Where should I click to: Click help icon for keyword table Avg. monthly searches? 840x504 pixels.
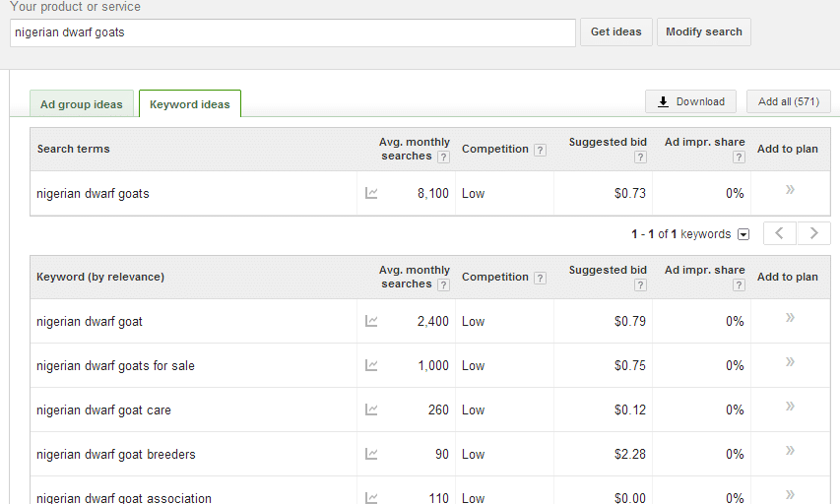pyautogui.click(x=443, y=284)
